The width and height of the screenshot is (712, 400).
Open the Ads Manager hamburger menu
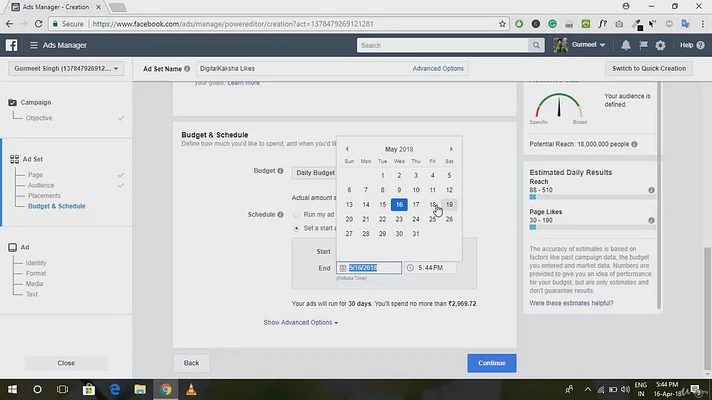(x=34, y=45)
